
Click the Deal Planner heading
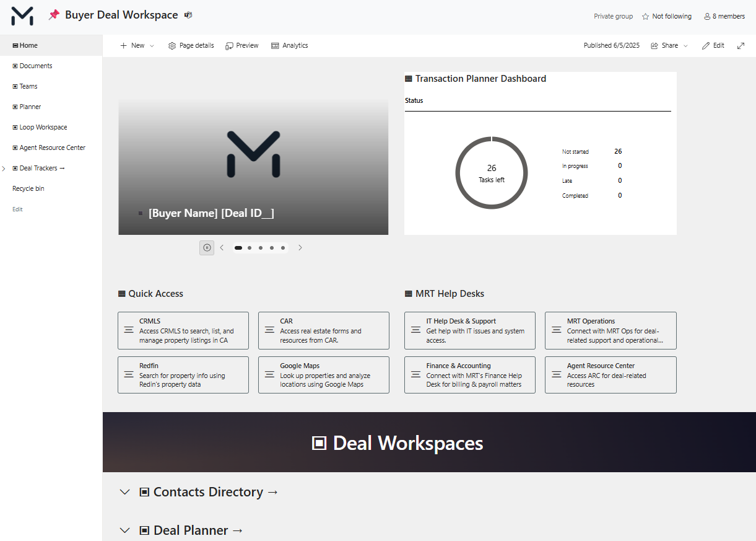click(x=192, y=530)
